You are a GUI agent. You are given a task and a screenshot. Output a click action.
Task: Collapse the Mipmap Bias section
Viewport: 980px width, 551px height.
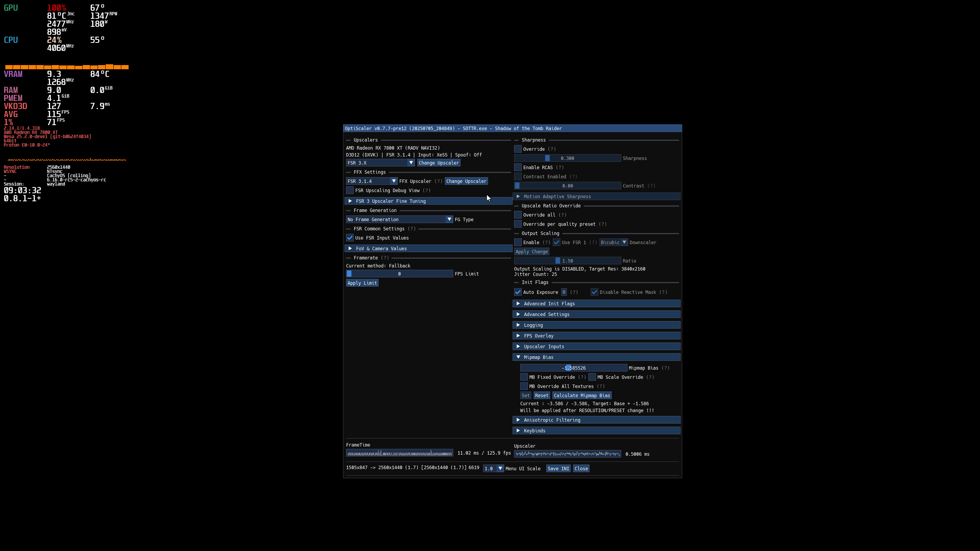click(x=518, y=357)
